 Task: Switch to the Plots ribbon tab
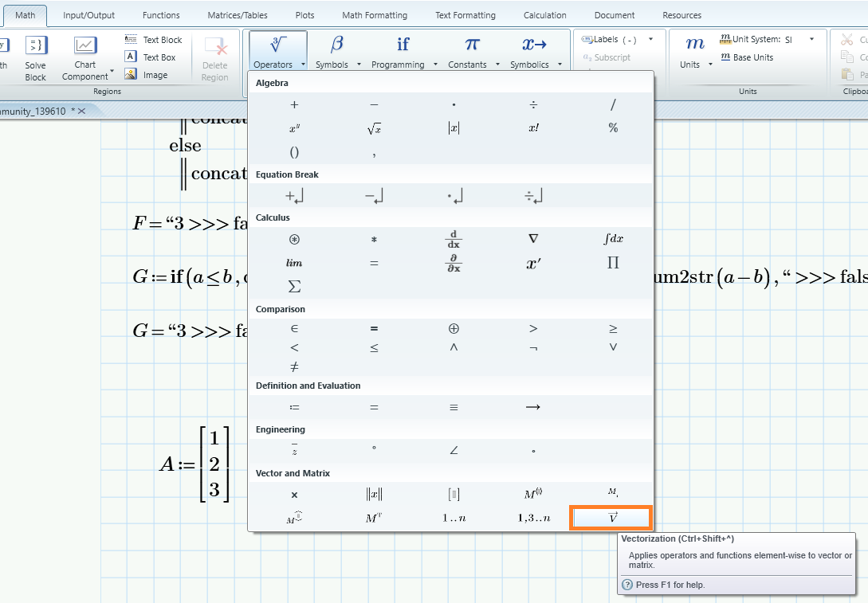(304, 14)
